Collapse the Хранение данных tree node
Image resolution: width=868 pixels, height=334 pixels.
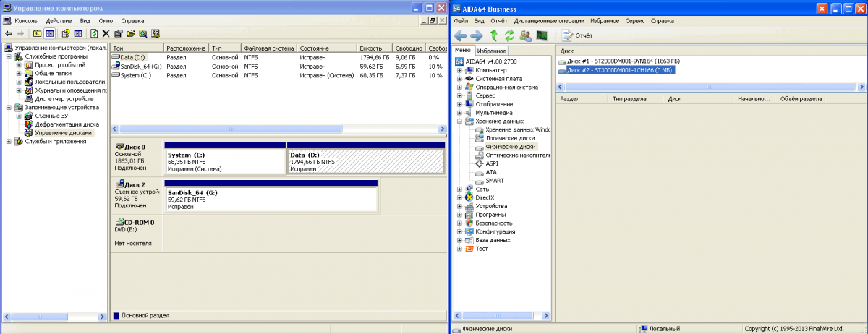tap(459, 121)
